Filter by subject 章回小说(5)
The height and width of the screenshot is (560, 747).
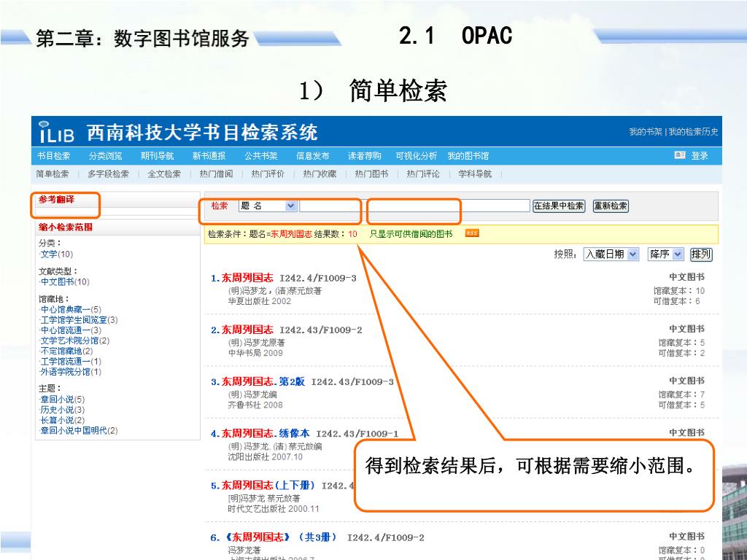point(63,400)
